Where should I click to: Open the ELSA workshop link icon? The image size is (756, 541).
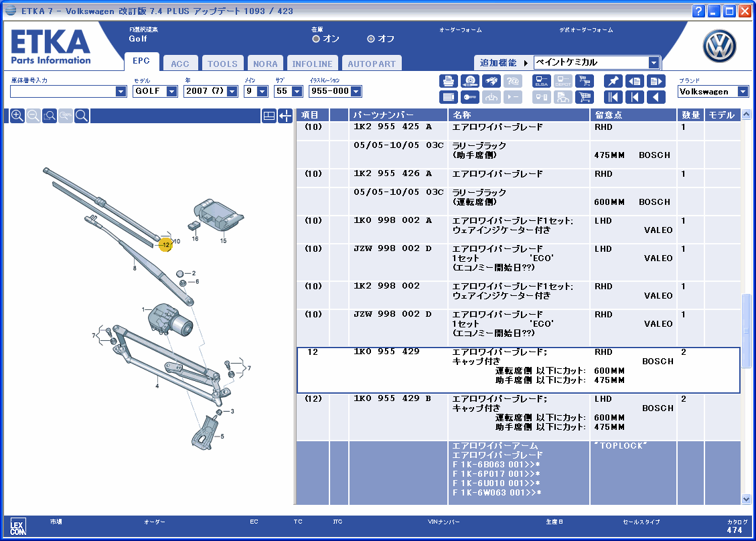point(542,81)
